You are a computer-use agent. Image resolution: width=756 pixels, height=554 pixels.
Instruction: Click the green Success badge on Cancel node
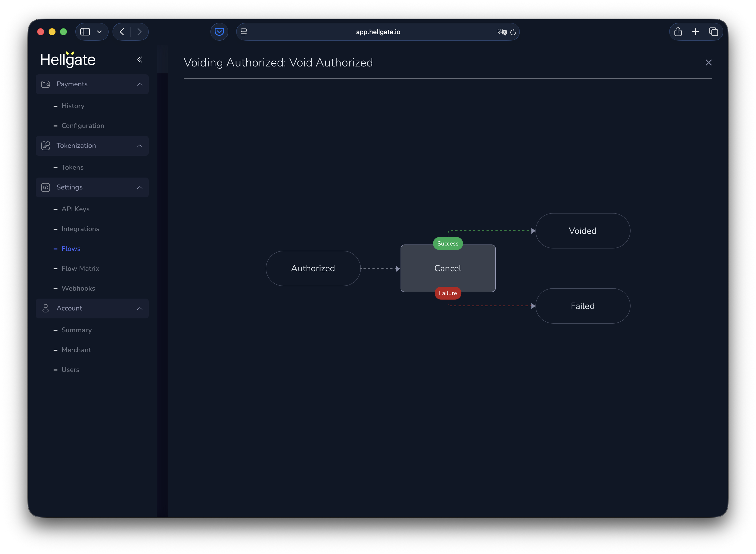point(448,244)
